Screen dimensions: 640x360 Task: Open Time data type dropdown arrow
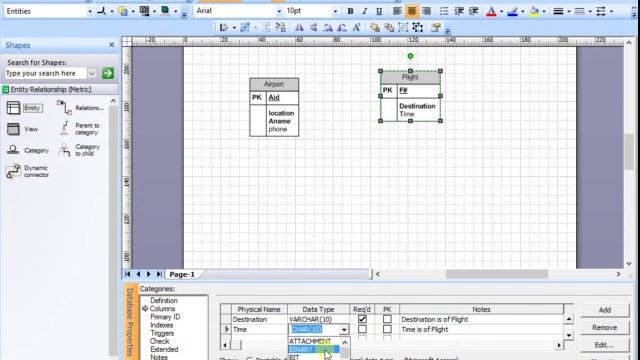[344, 329]
